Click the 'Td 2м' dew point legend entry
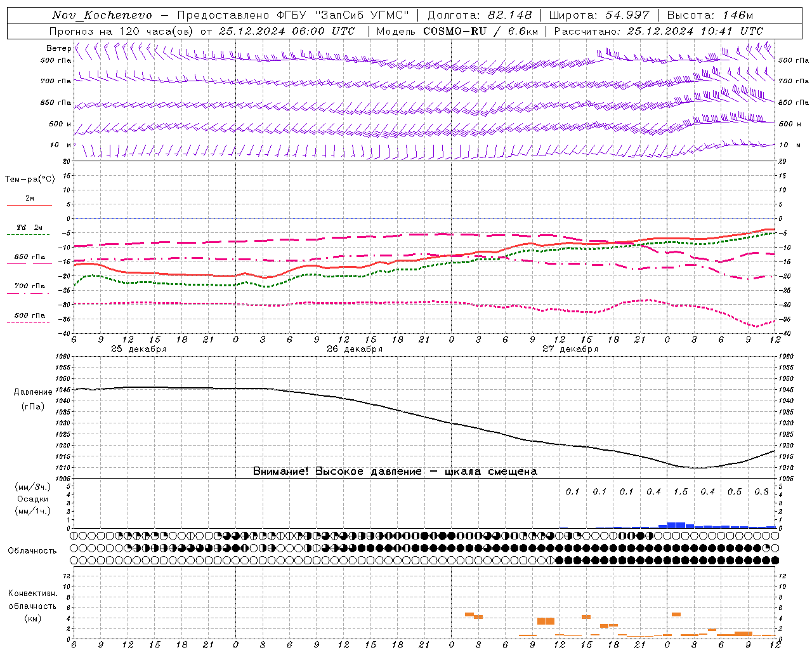 point(30,227)
